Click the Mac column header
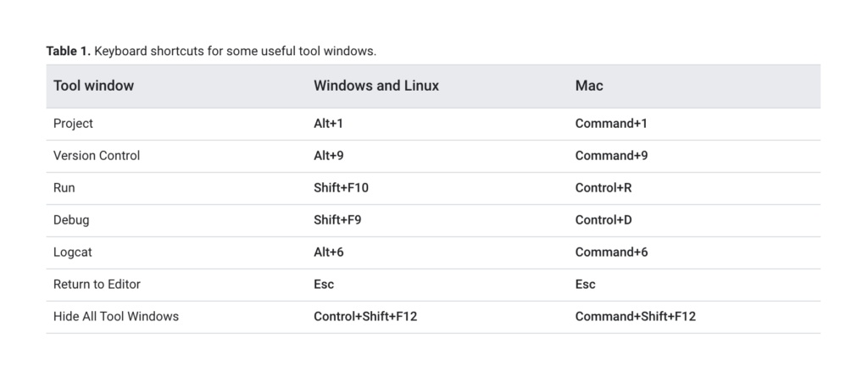This screenshot has width=868, height=388. pos(589,86)
